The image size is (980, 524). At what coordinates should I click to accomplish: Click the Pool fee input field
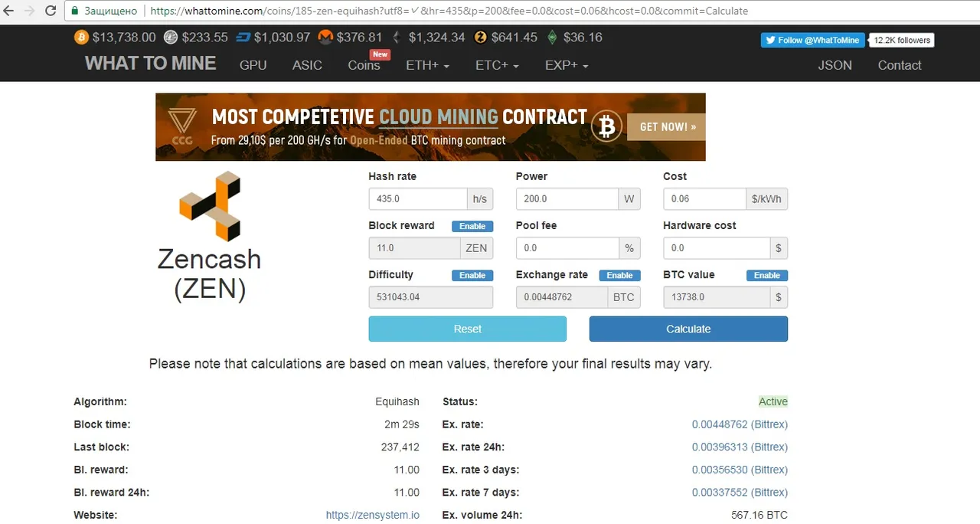point(567,247)
